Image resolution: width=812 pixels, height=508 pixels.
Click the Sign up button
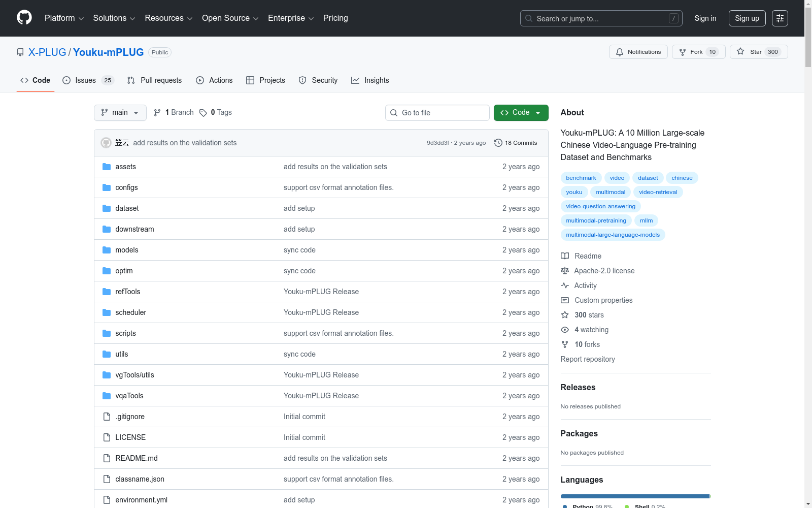(747, 18)
